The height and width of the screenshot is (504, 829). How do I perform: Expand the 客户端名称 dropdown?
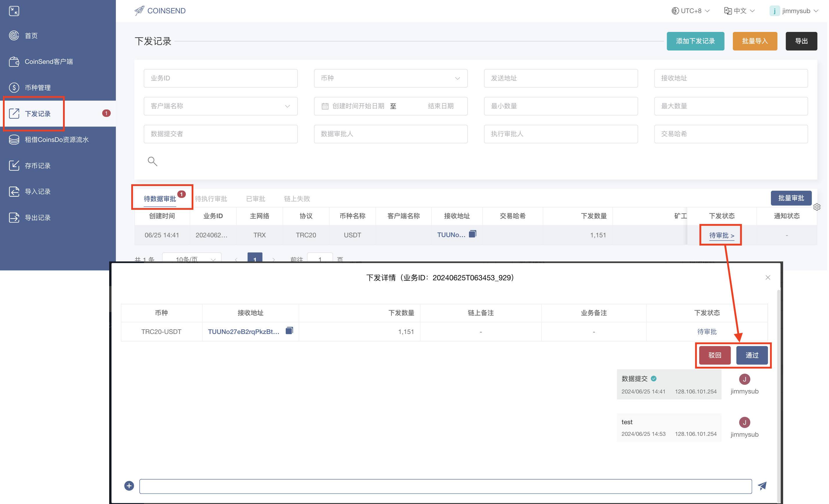(220, 106)
